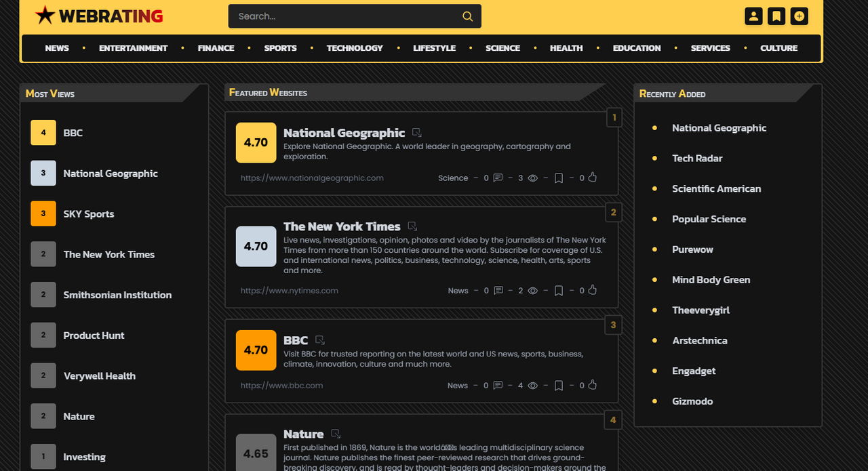
Task: Open the BBC featured card title
Action: [296, 340]
